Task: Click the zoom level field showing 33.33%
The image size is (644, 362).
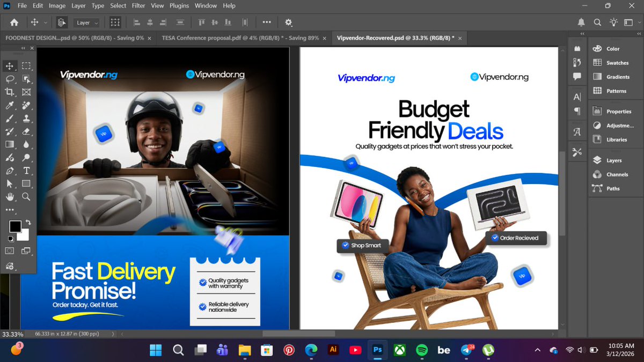Action: point(13,334)
